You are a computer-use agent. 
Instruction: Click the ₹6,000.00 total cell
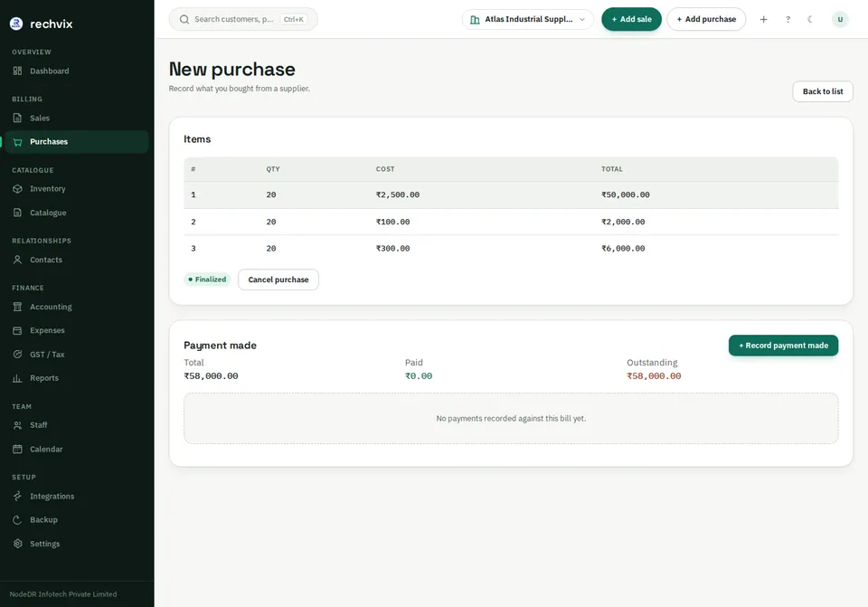(623, 249)
